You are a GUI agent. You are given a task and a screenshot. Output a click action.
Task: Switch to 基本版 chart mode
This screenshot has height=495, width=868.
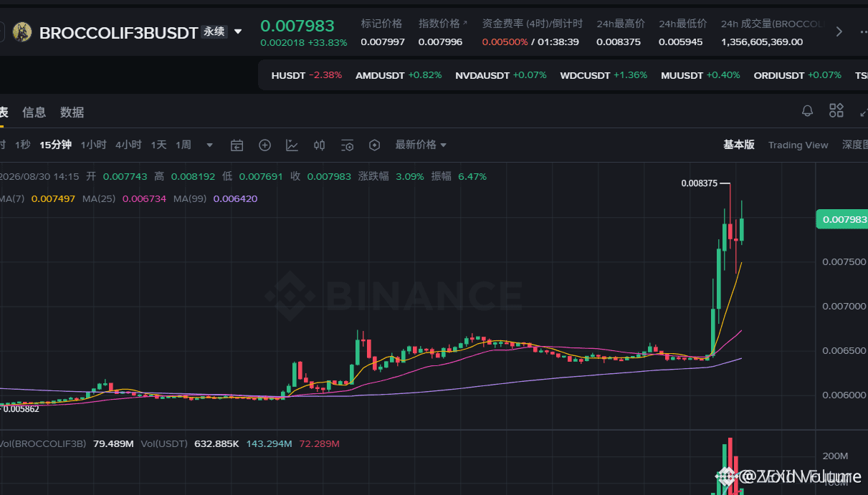tap(739, 145)
